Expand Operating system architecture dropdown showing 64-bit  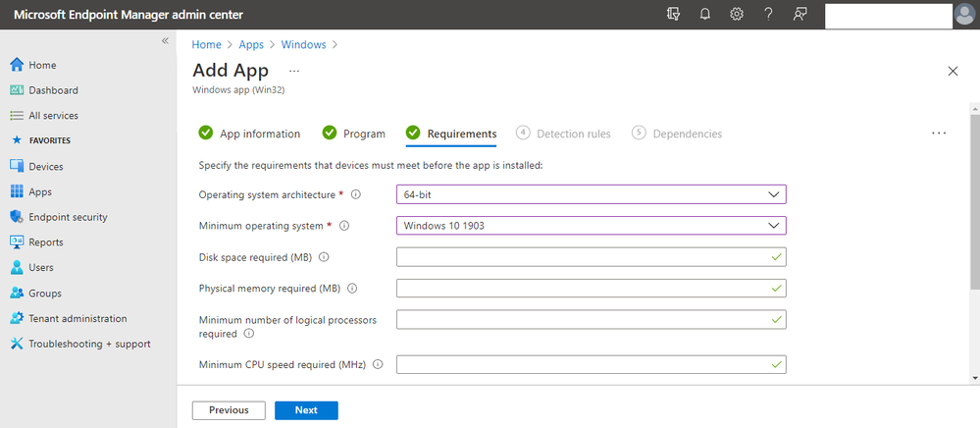pyautogui.click(x=592, y=194)
